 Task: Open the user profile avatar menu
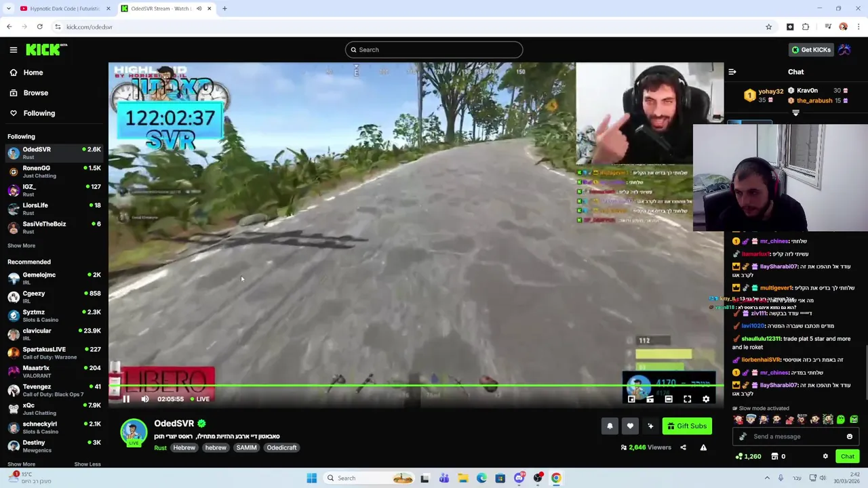845,49
